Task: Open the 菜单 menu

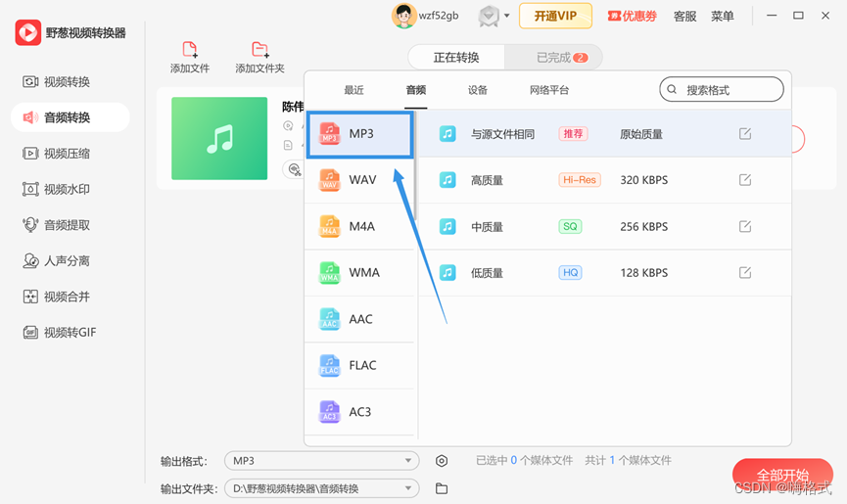Action: tap(723, 17)
